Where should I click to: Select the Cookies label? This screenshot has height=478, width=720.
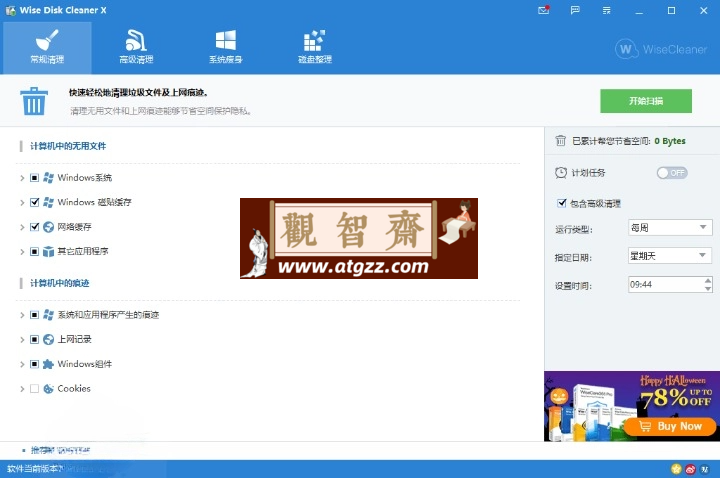coord(74,388)
